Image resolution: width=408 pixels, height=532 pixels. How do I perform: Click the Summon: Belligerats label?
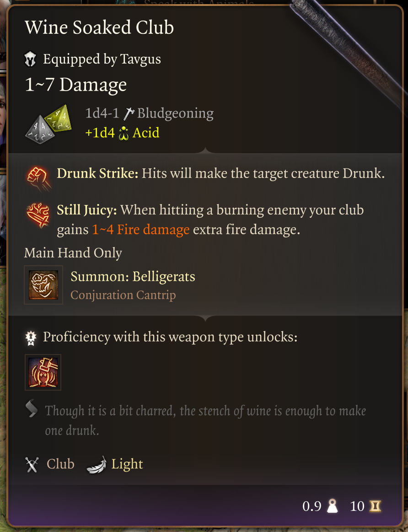point(133,276)
